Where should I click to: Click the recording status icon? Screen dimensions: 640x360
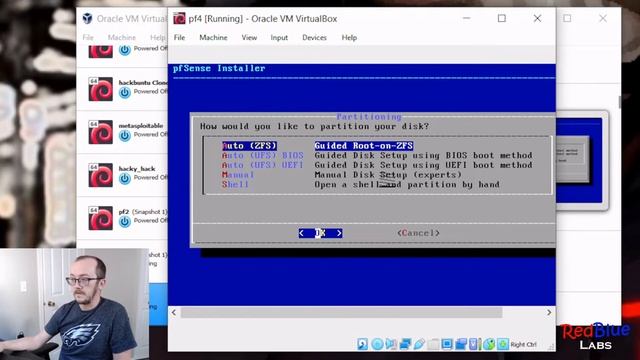pyautogui.click(x=460, y=344)
